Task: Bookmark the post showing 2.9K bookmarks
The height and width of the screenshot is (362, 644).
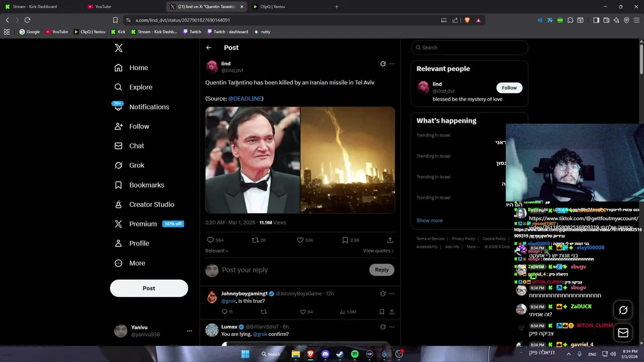Action: (351, 240)
